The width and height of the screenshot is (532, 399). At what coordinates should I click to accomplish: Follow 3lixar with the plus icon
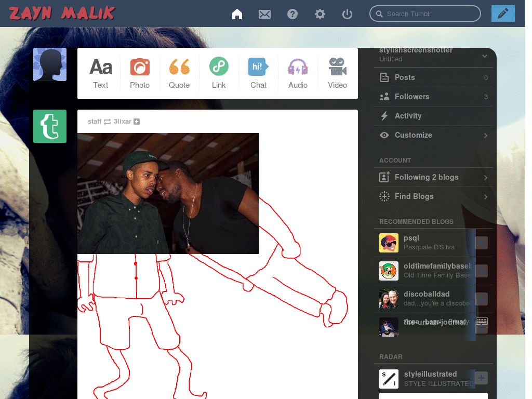[137, 122]
